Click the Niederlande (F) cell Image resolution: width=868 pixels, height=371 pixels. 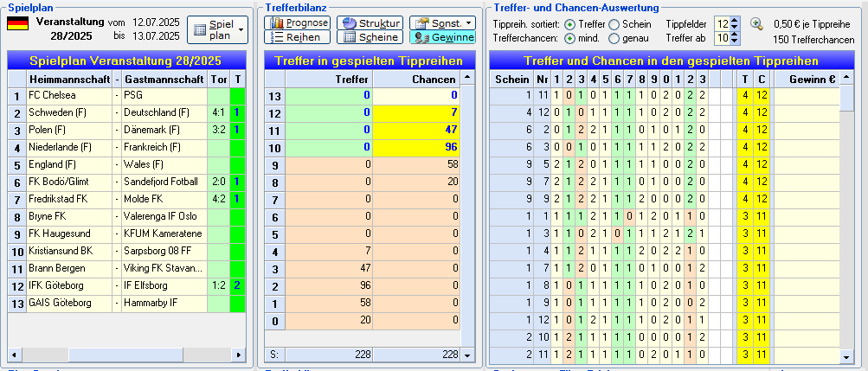click(69, 148)
